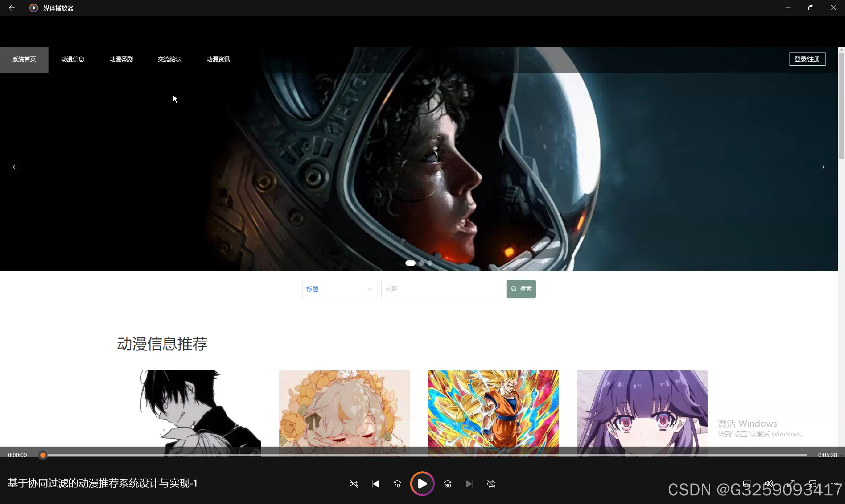Go to the 交流论坛 section

click(170, 59)
